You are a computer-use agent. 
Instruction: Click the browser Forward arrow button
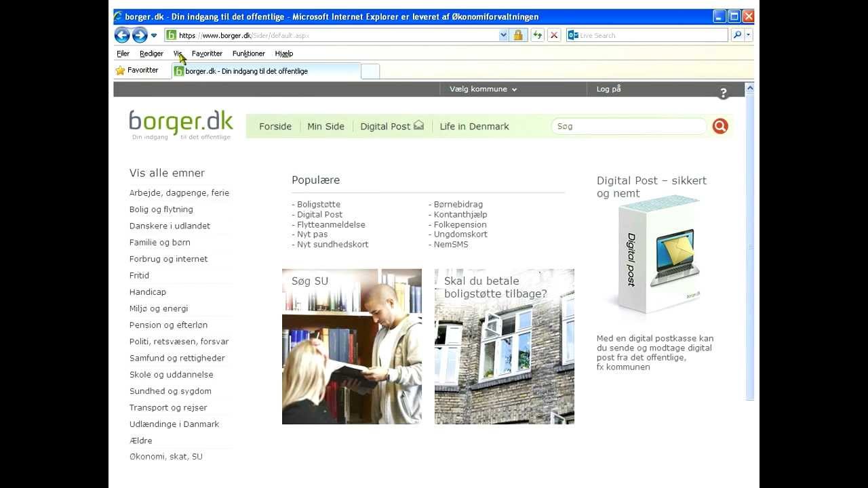point(140,35)
